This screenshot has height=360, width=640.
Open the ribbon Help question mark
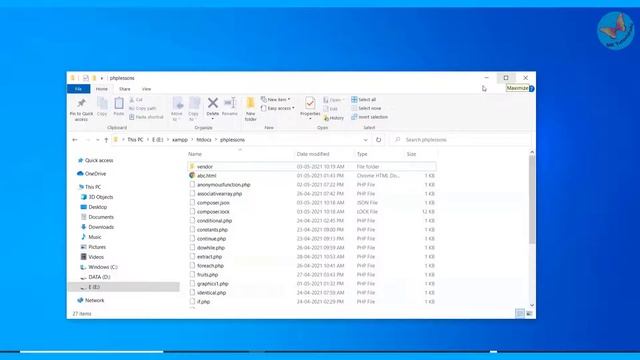coord(531,89)
